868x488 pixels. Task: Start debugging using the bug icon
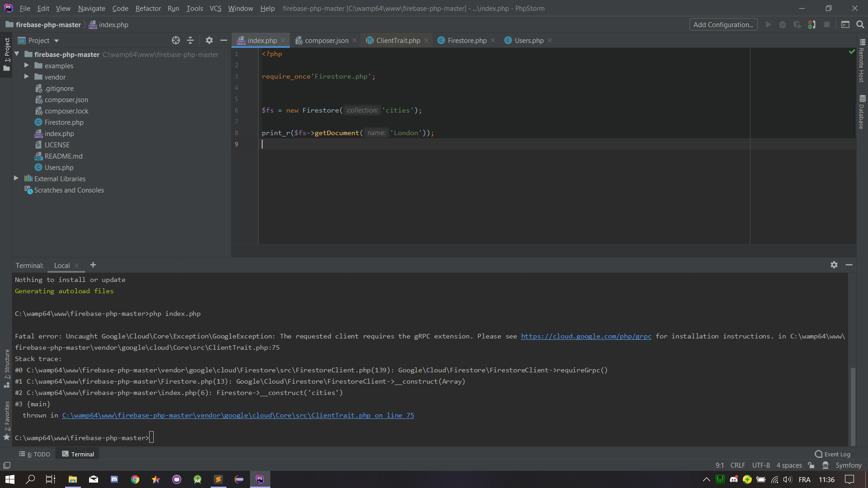pos(783,24)
